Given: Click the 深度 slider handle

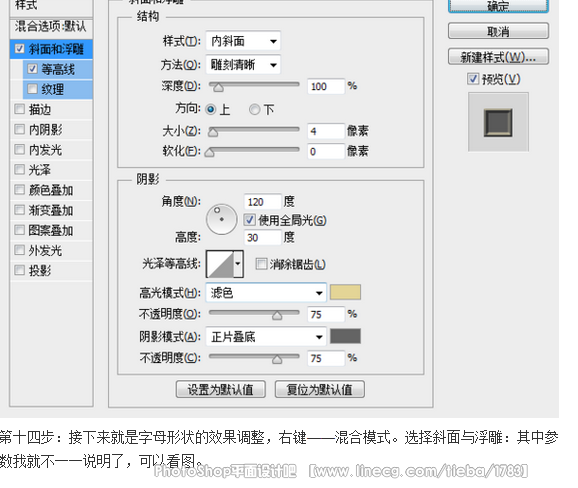Looking at the screenshot, I should click(x=218, y=87).
